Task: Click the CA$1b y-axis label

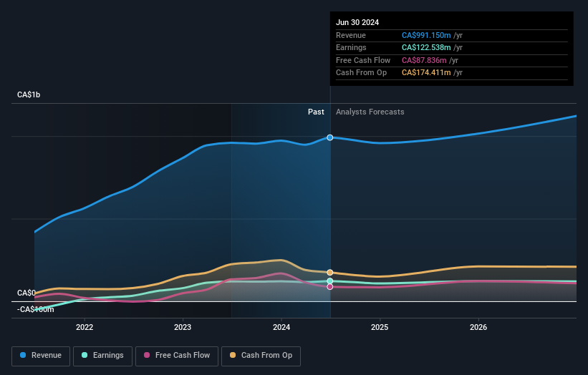Action: click(29, 94)
